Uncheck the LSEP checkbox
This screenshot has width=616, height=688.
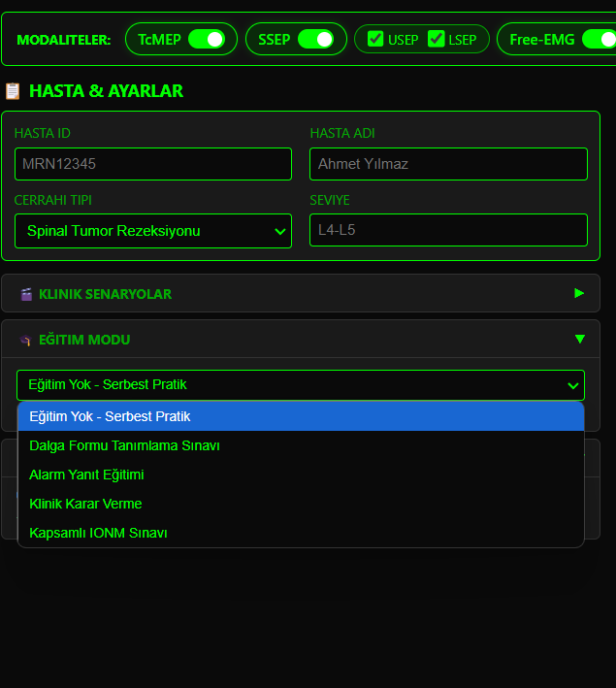[x=437, y=39]
